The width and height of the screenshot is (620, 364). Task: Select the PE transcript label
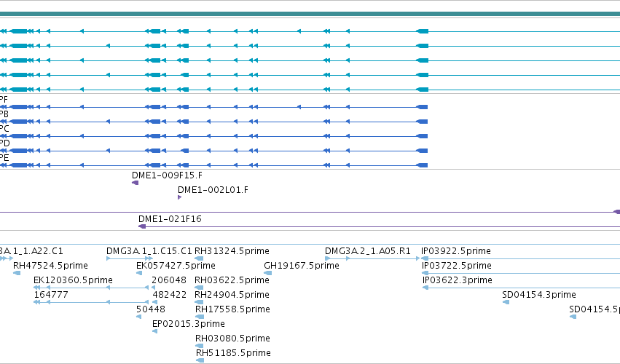click(x=4, y=158)
